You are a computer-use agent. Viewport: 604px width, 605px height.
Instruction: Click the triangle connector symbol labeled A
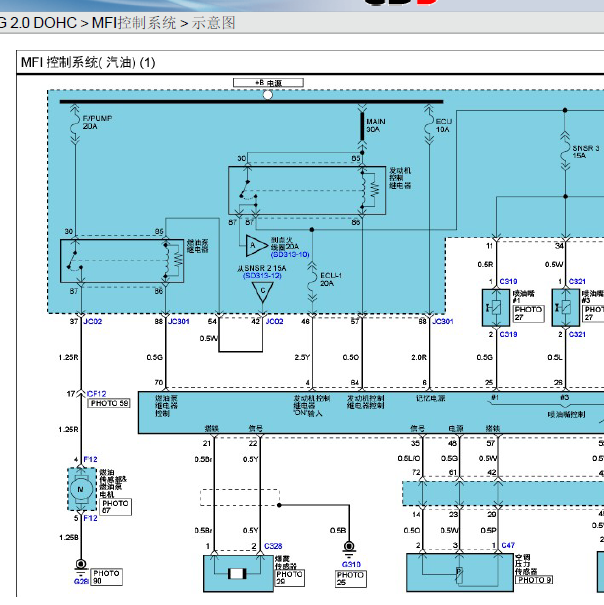256,245
